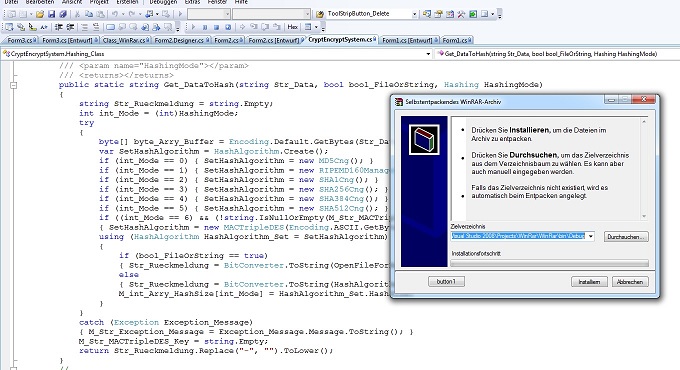
Task: Switch to the Form2.cs [Entwurf] tab
Action: click(x=275, y=40)
